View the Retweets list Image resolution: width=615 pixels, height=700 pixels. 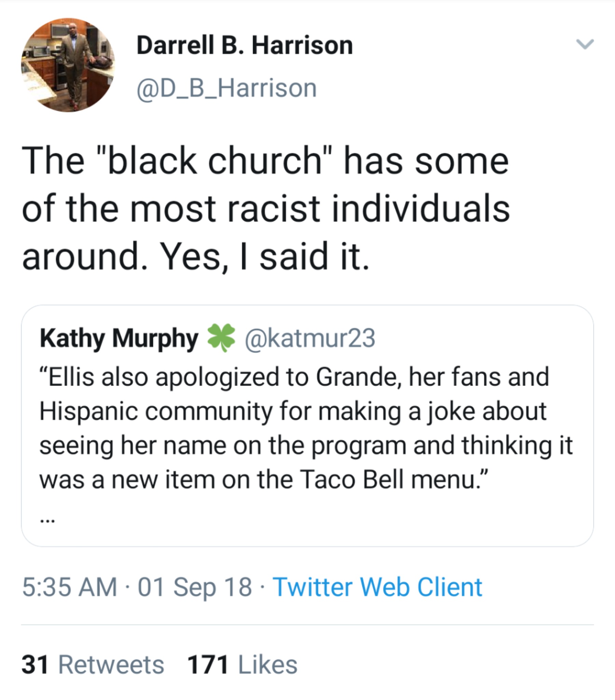pos(111,665)
